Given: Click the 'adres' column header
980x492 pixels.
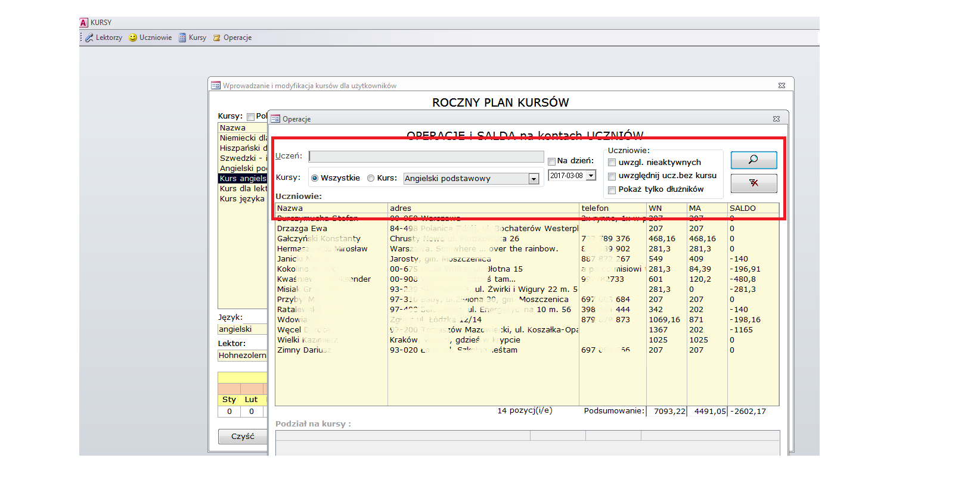Looking at the screenshot, I should [483, 208].
